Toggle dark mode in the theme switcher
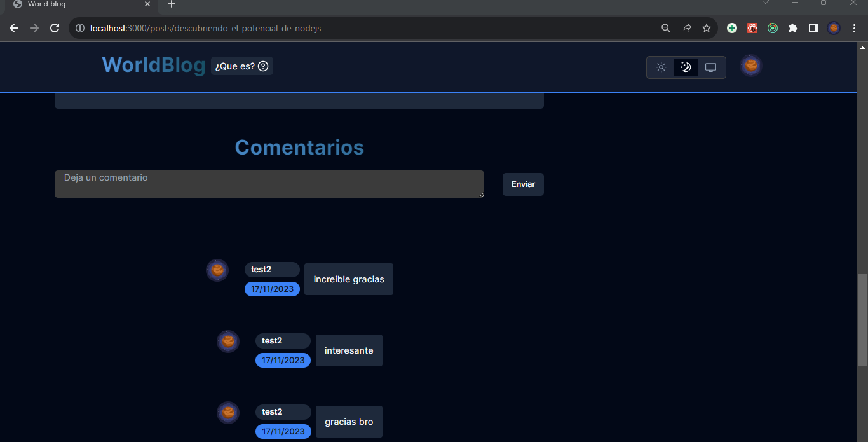The width and height of the screenshot is (868, 442). (686, 67)
